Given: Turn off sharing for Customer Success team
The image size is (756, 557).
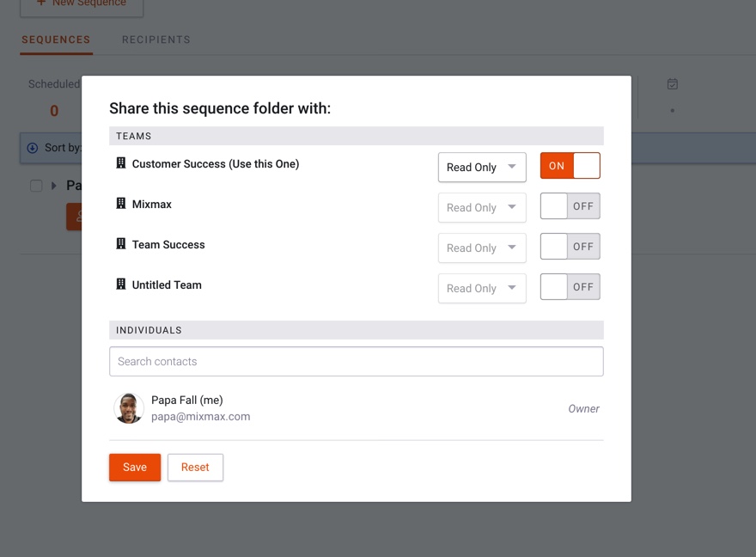Looking at the screenshot, I should [570, 166].
